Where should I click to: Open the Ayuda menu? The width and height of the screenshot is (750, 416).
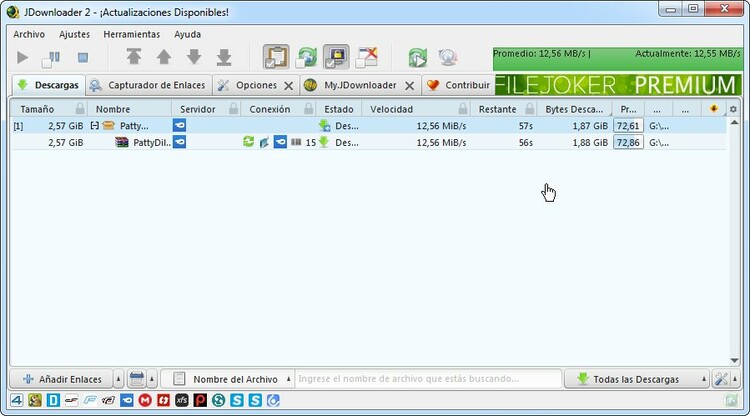(x=188, y=34)
